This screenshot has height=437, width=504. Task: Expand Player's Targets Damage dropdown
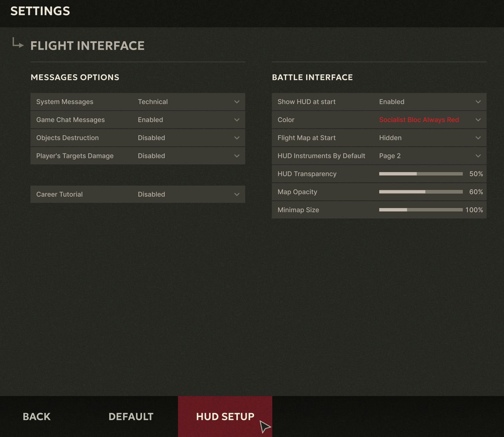[138, 156]
